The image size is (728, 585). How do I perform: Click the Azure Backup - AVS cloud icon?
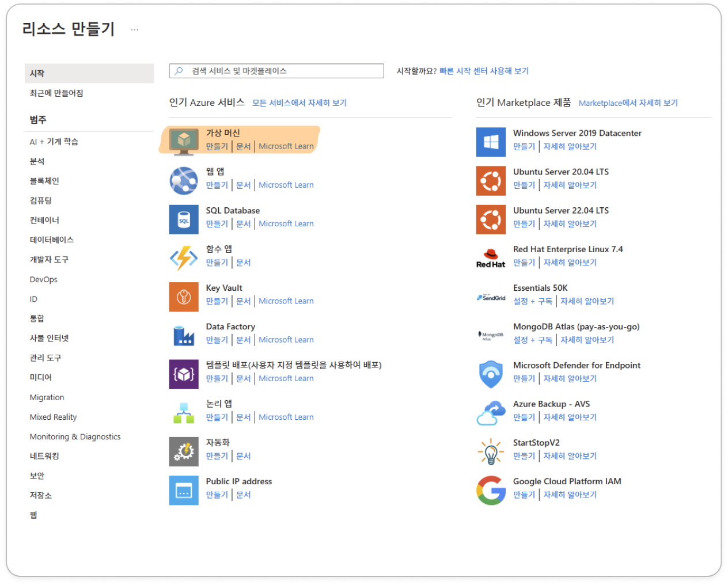[x=491, y=413]
